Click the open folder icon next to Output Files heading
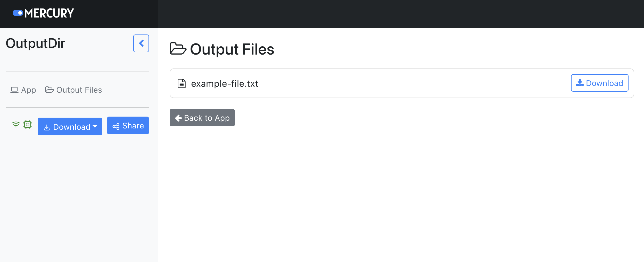This screenshot has width=644, height=262. click(x=178, y=49)
